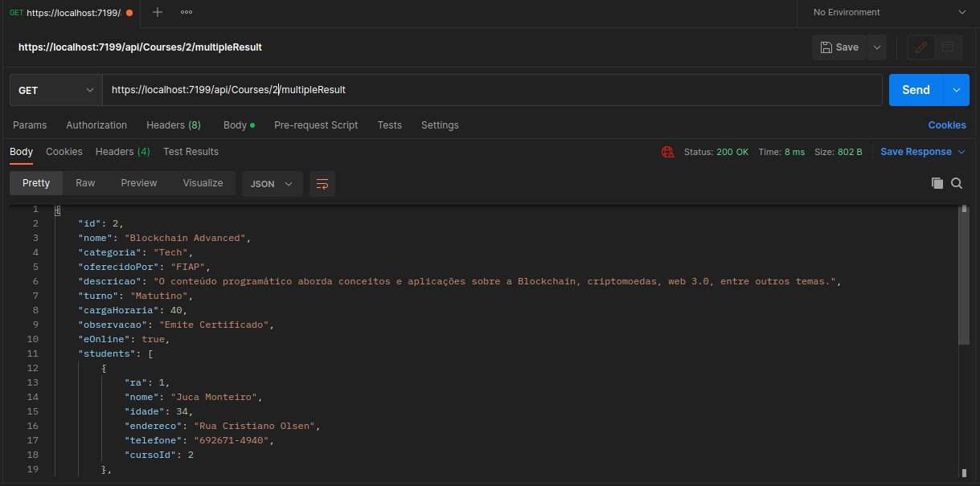Open the Cookies link on the right
Screen dimensions: 980x486
(x=947, y=125)
